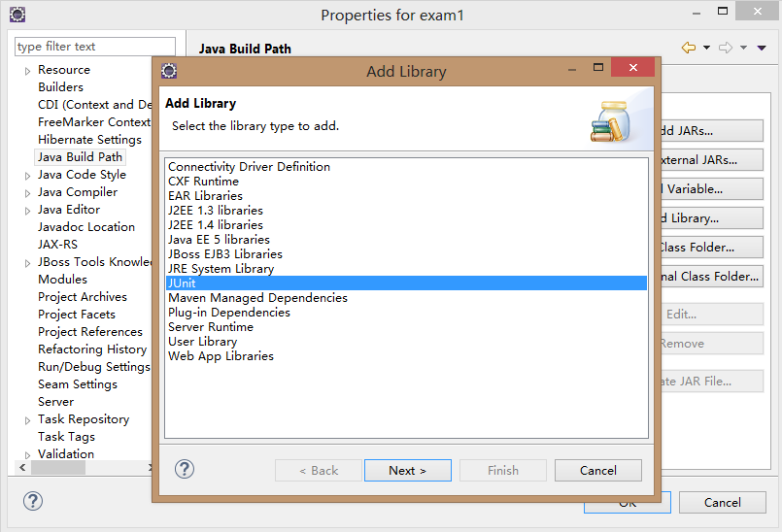782x532 pixels.
Task: Click the type filter text field
Action: click(x=95, y=47)
